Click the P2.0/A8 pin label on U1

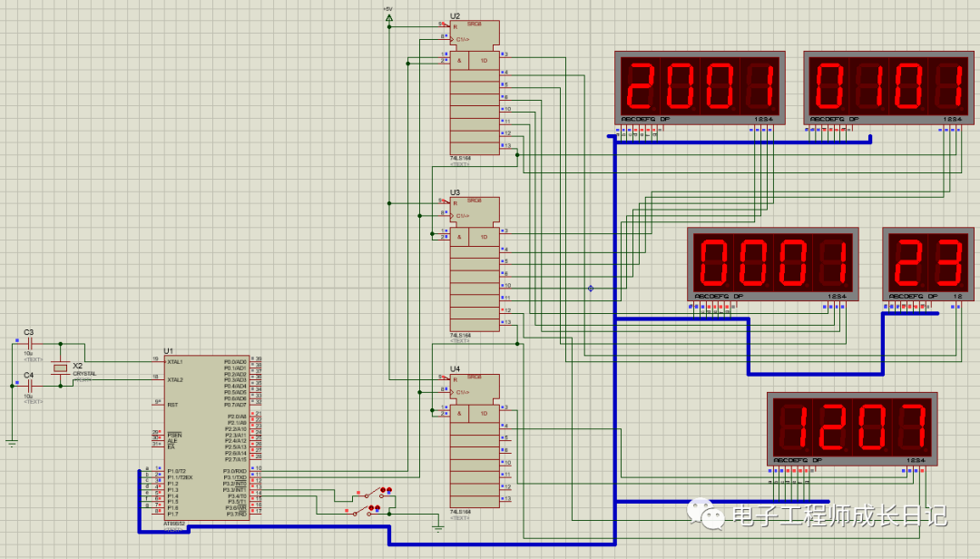coord(236,417)
